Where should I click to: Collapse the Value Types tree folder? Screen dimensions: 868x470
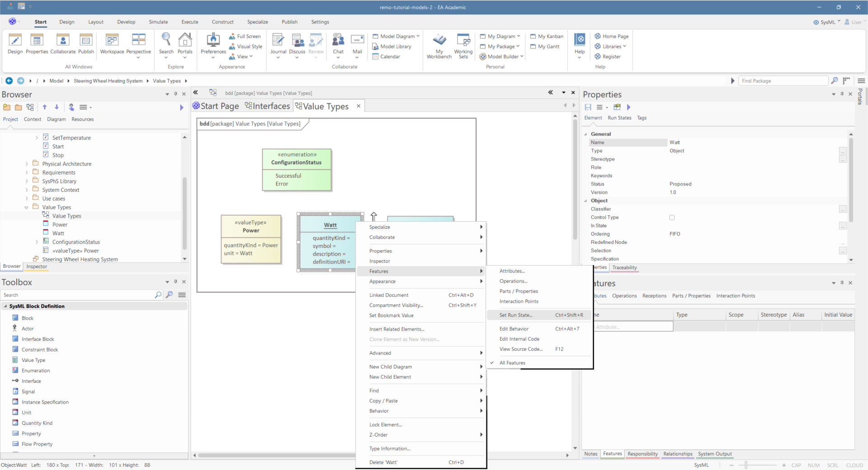point(26,208)
